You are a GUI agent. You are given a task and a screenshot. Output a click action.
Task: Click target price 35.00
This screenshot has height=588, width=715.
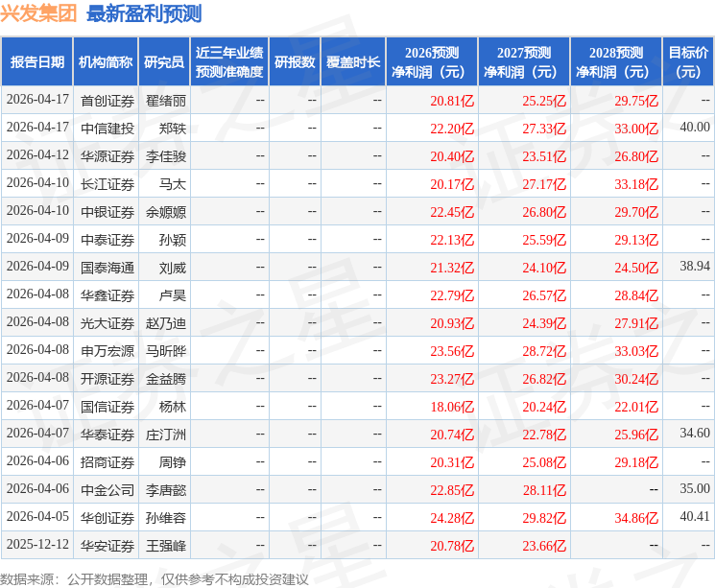(695, 488)
